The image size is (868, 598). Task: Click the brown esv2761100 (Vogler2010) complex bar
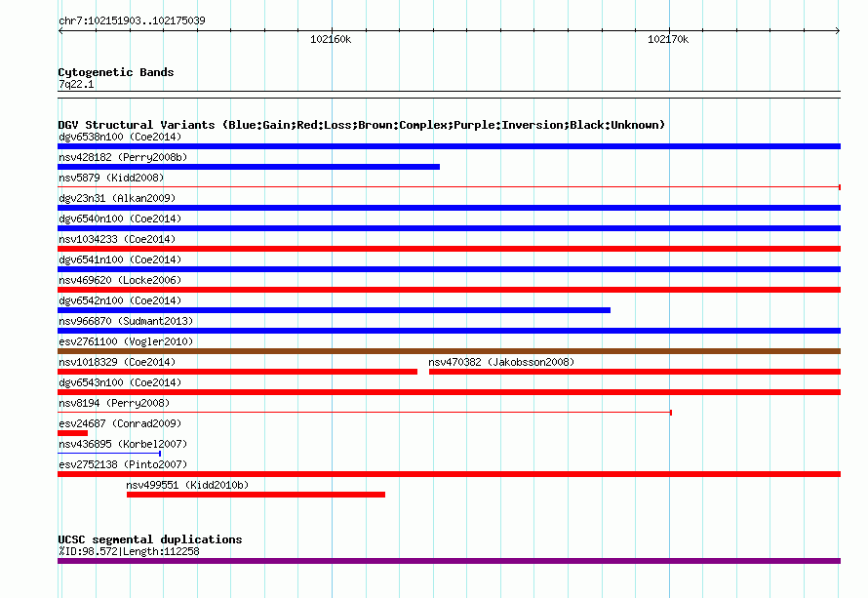tap(449, 351)
